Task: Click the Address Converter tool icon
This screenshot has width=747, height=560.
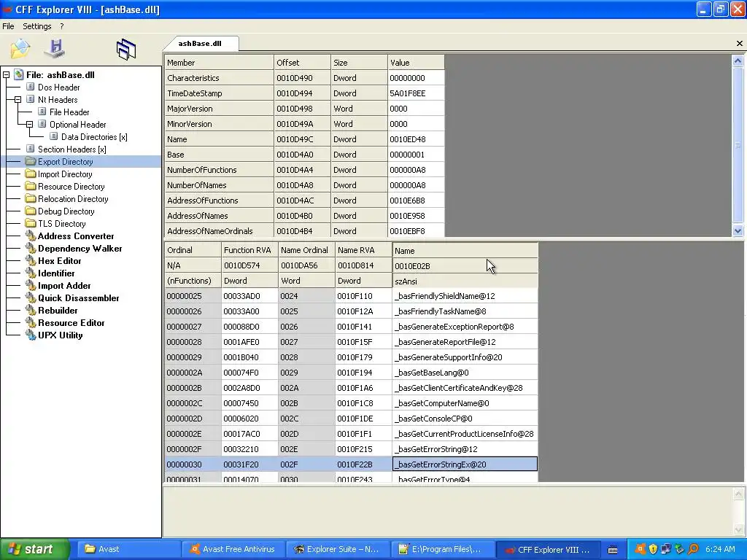Action: pos(31,236)
